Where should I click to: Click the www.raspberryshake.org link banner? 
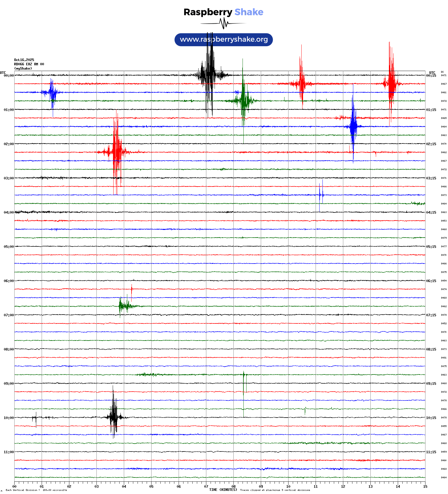(223, 39)
